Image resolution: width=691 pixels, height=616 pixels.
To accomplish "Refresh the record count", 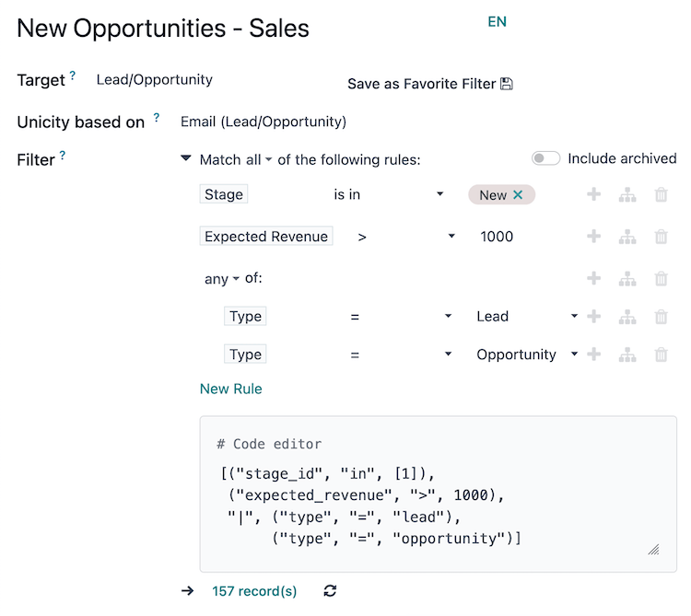I will (x=331, y=591).
